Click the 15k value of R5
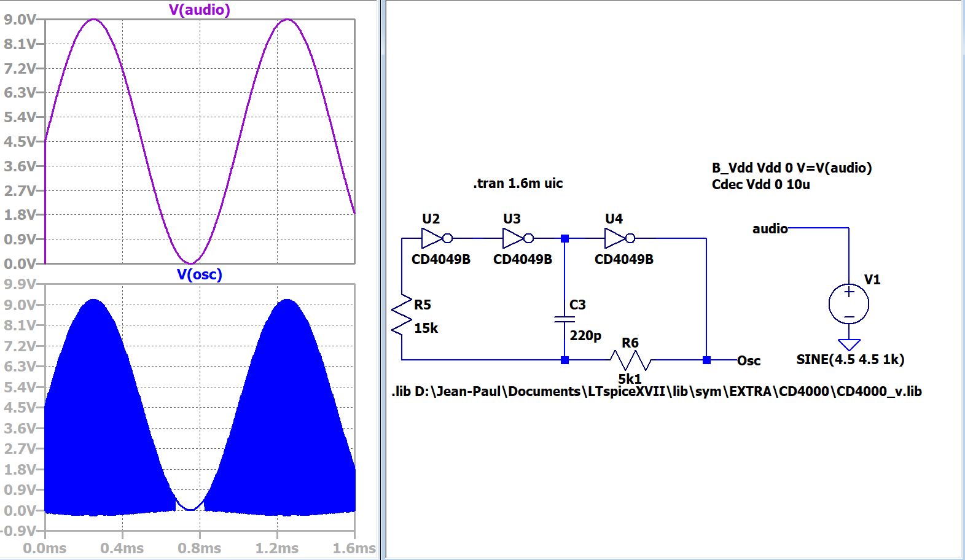Image resolution: width=965 pixels, height=560 pixels. [426, 328]
